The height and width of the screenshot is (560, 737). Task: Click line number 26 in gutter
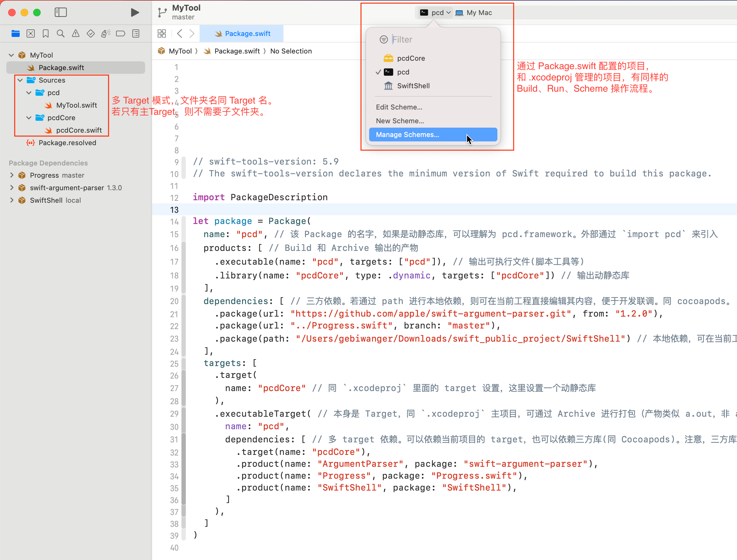click(174, 376)
